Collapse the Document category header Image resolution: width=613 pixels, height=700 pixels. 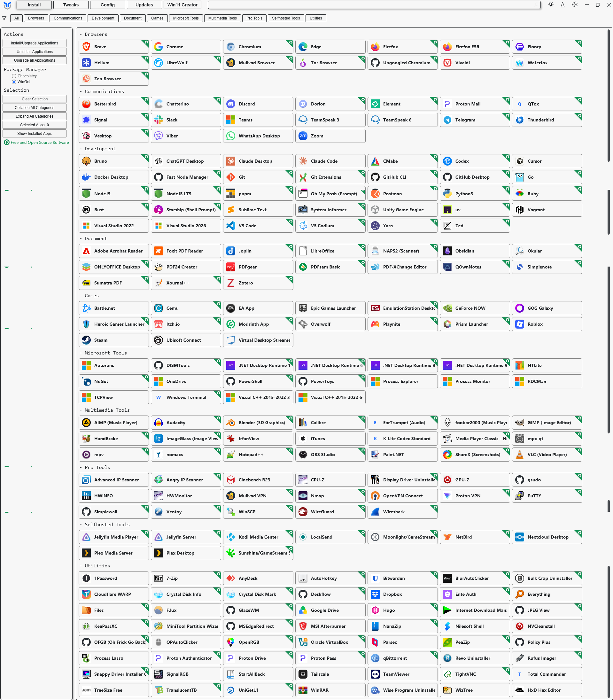pos(93,239)
